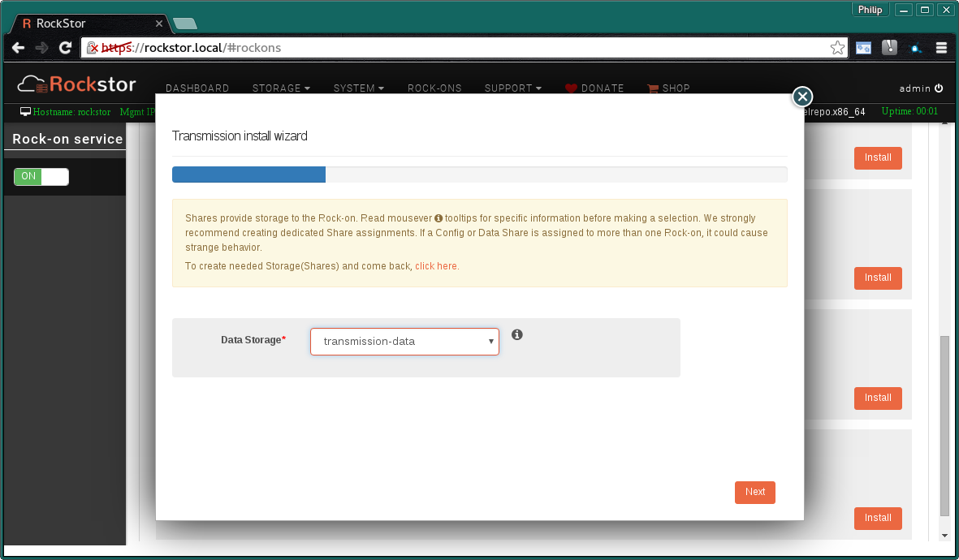The image size is (959, 560).
Task: Open the Chrome hamburger menu
Action: click(941, 48)
